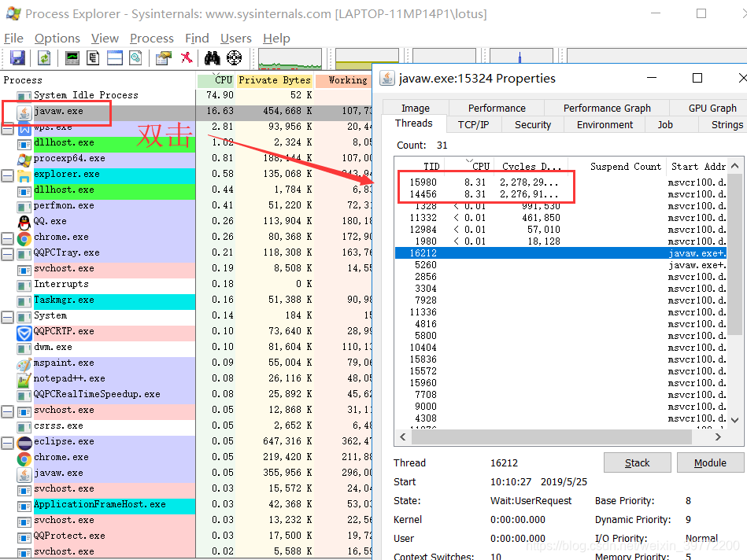This screenshot has height=560, width=747.
Task: Open the System Information toolbar icon
Action: 72,58
